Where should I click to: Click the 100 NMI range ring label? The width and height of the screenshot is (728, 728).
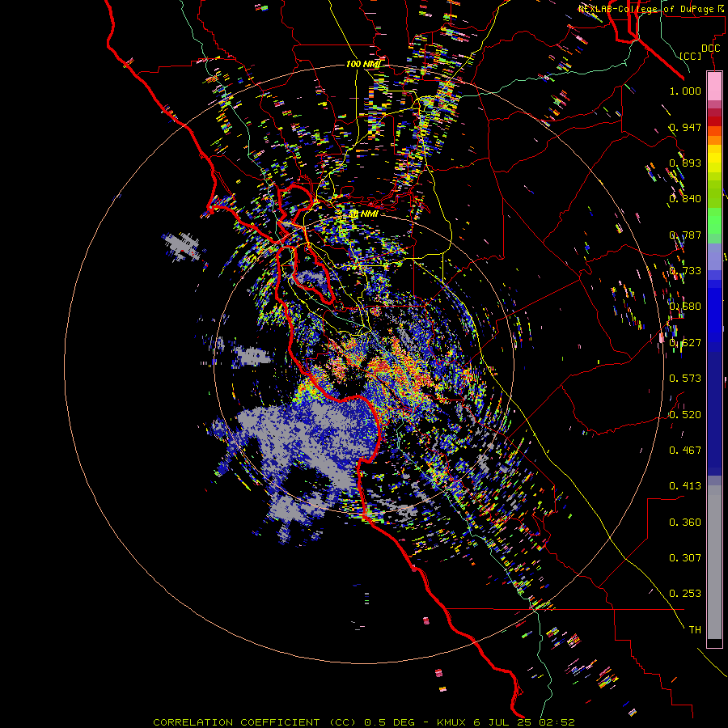click(x=362, y=64)
